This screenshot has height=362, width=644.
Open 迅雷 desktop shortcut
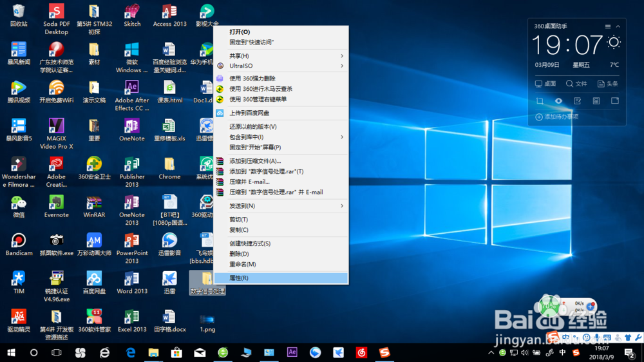click(x=169, y=283)
